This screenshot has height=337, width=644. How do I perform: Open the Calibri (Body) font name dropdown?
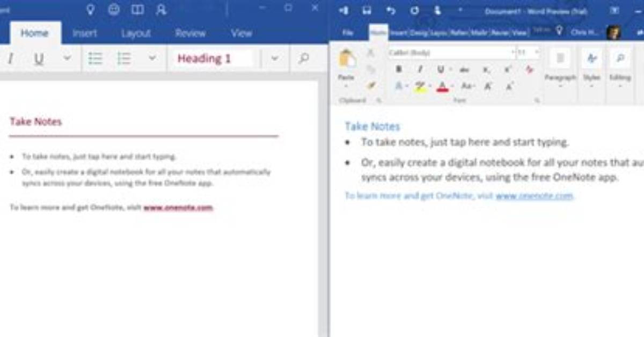[x=513, y=53]
